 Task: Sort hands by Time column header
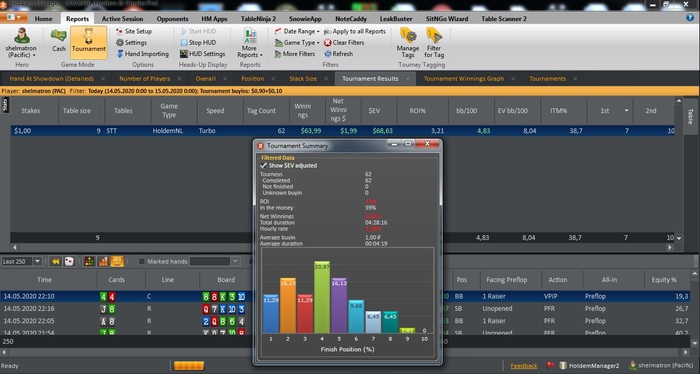pyautogui.click(x=44, y=280)
